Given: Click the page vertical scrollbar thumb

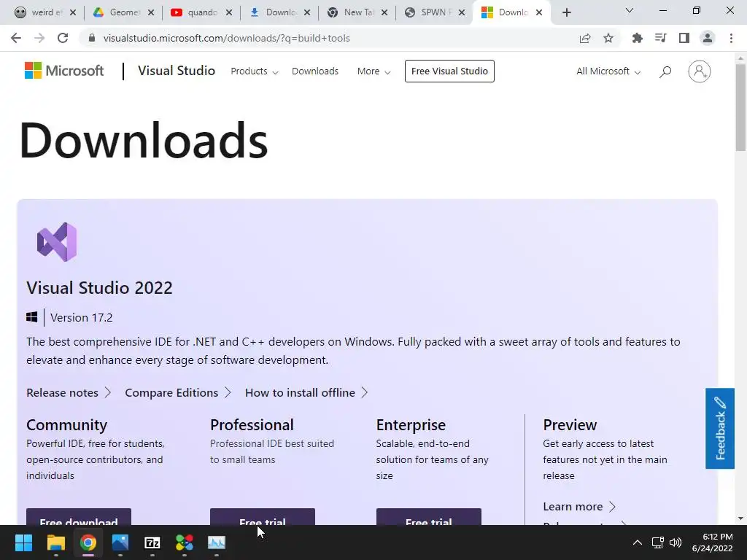Looking at the screenshot, I should (x=740, y=107).
